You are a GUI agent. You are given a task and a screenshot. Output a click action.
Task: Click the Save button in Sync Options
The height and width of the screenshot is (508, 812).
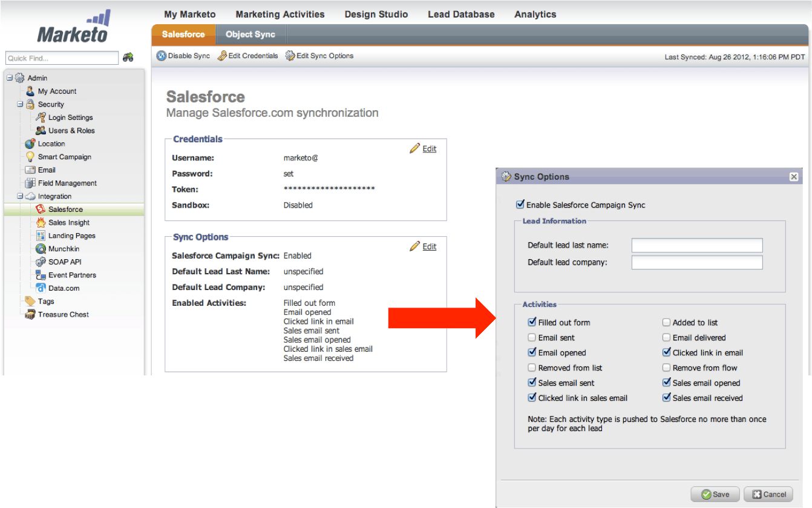pyautogui.click(x=715, y=494)
